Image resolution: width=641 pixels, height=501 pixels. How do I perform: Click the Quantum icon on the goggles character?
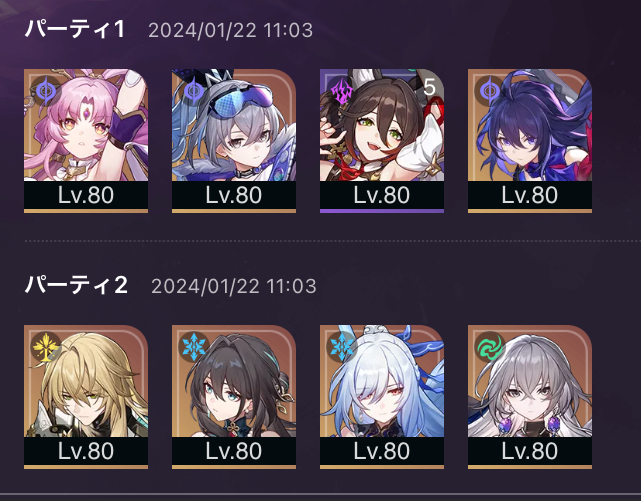tap(193, 90)
